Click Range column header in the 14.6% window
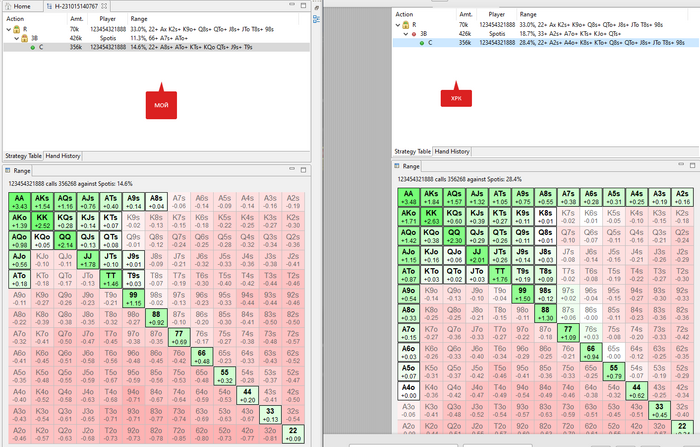The height and width of the screenshot is (447, 700). pos(139,19)
